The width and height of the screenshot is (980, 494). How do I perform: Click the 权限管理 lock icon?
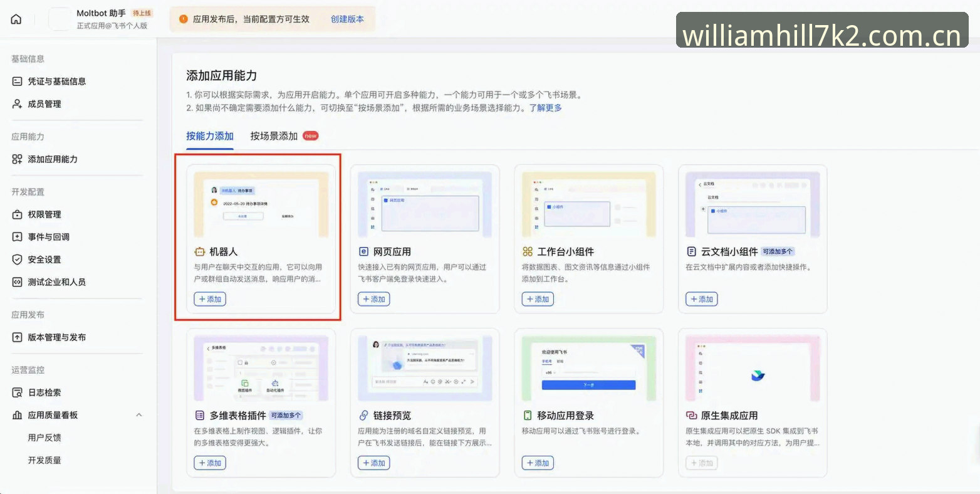pos(18,214)
